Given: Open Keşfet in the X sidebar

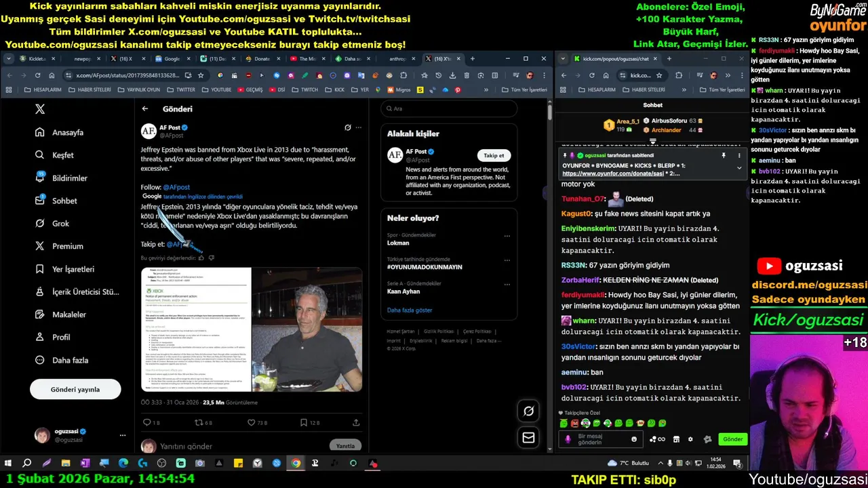Looking at the screenshot, I should 54,155.
